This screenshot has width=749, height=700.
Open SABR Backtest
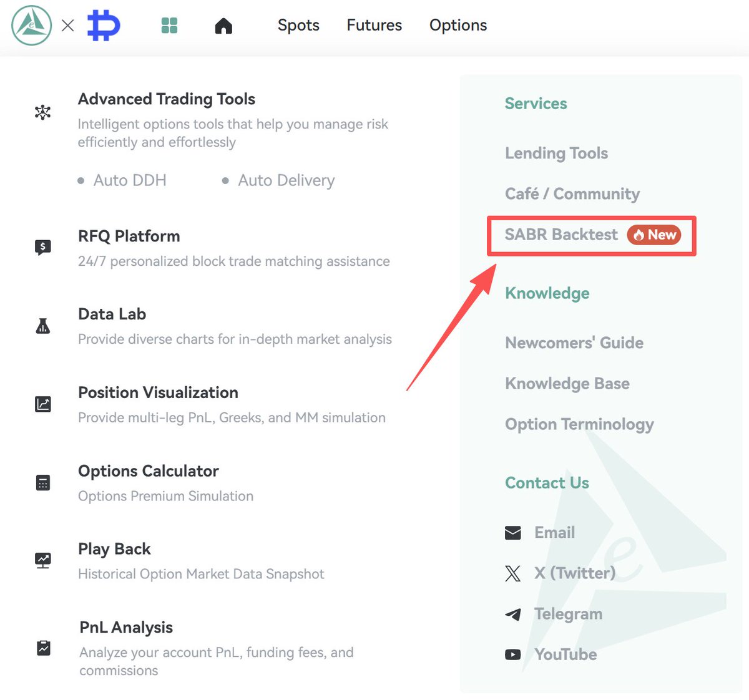[x=561, y=235]
